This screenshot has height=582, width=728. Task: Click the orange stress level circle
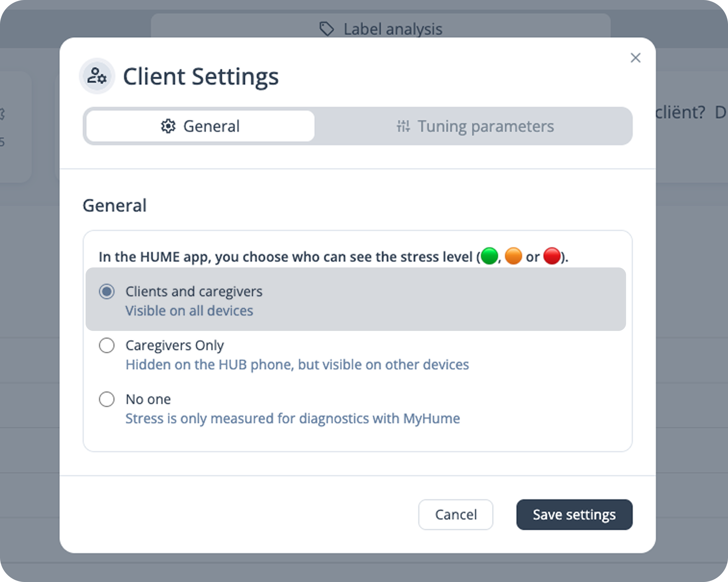coord(513,256)
